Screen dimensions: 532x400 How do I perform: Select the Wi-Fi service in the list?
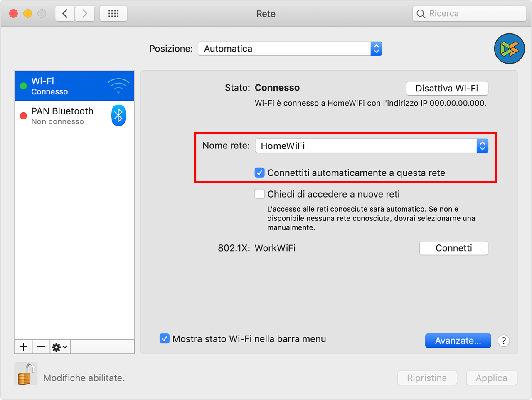pyautogui.click(x=62, y=86)
